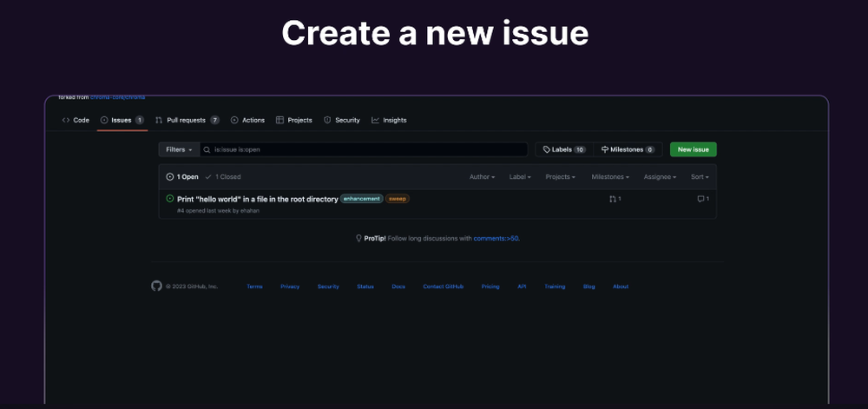Open the Security tab
868x409 pixels.
coord(341,120)
